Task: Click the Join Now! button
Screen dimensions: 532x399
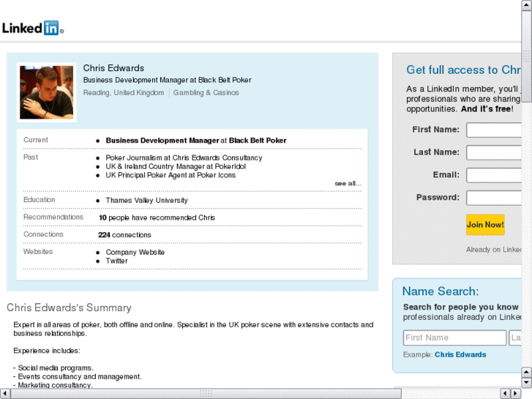Action: click(485, 225)
